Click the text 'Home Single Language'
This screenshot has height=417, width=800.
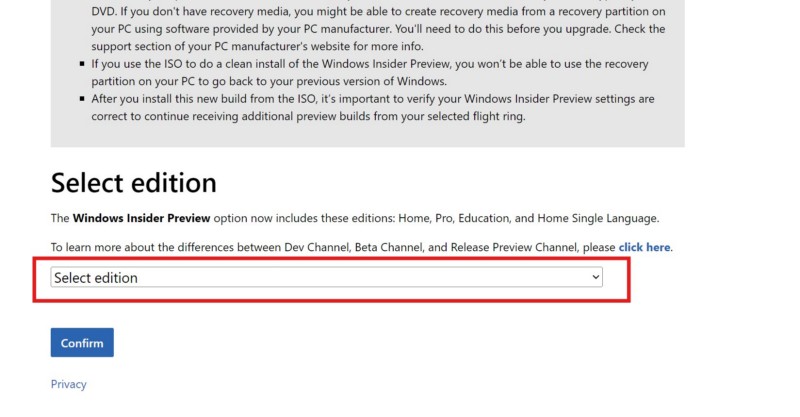click(x=597, y=218)
